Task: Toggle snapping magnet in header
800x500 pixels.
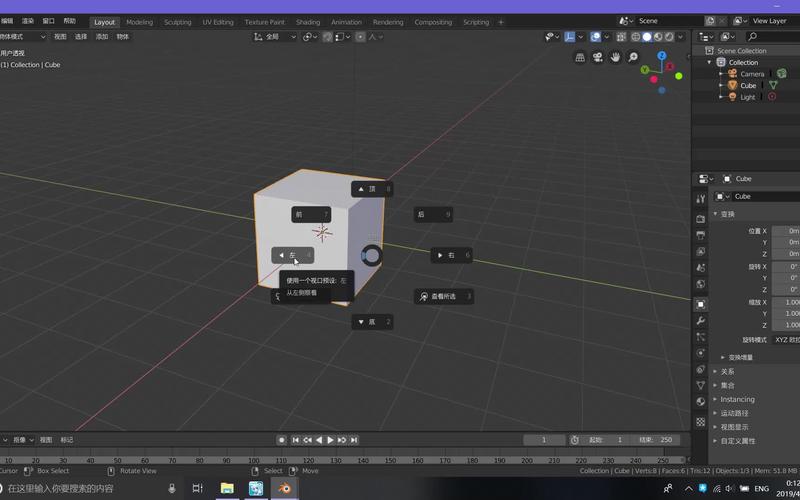Action: click(x=328, y=37)
